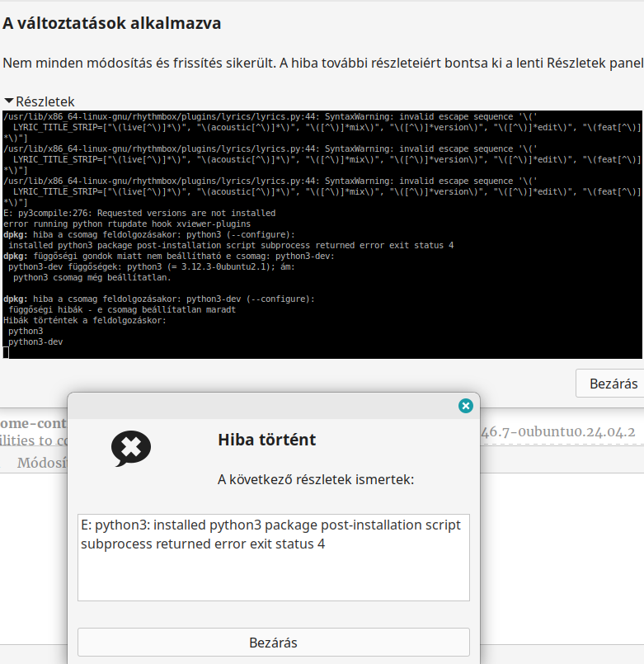The image size is (644, 664).
Task: Click "Nem minden módosítás" status message
Action: tap(322, 63)
